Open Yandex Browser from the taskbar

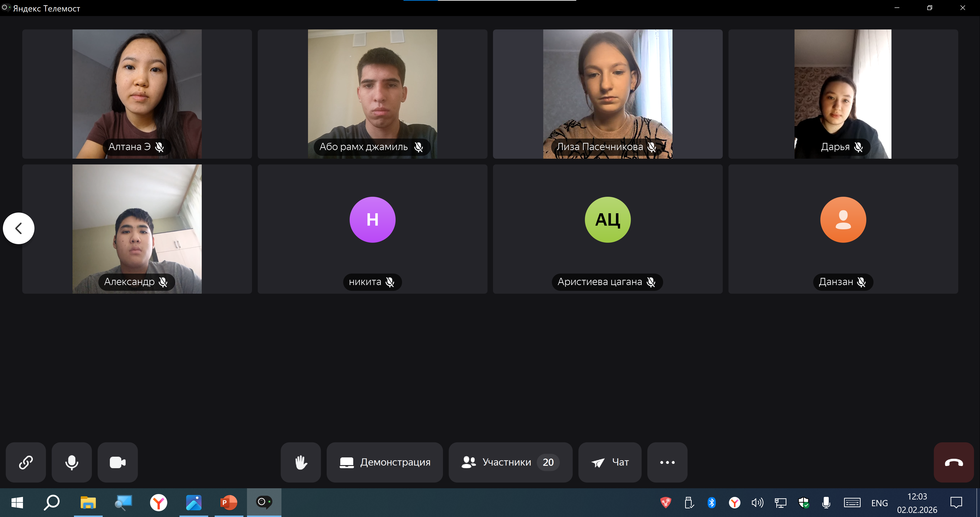coord(158,503)
